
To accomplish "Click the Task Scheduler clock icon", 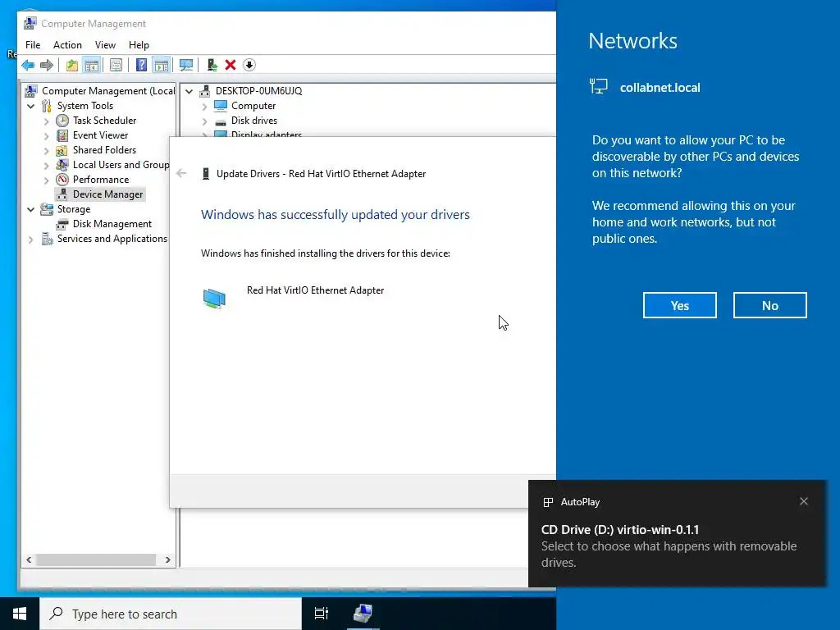I will pos(62,121).
